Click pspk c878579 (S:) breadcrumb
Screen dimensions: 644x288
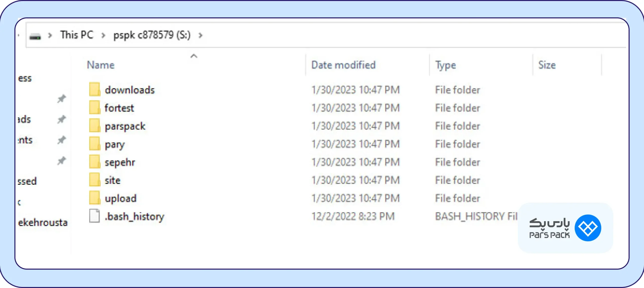pos(152,35)
